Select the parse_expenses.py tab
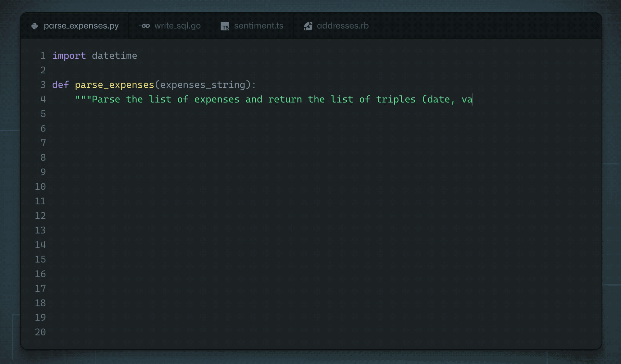 click(x=81, y=26)
